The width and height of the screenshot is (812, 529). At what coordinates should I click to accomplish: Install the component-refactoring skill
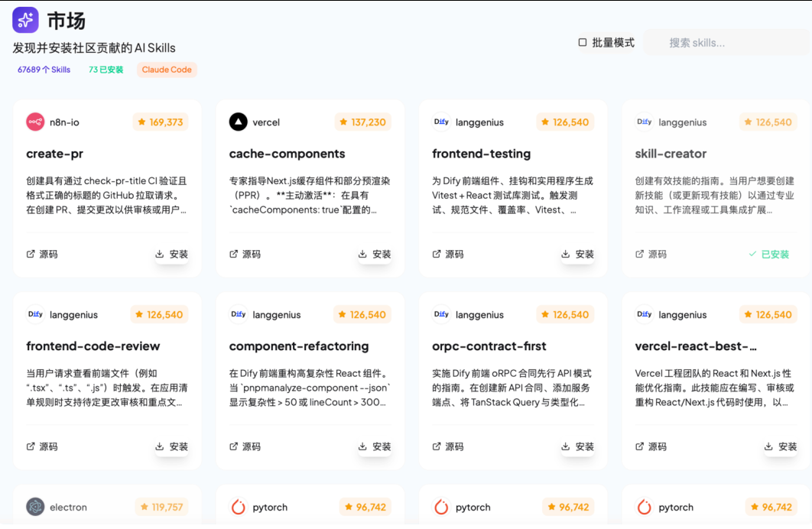pos(375,446)
